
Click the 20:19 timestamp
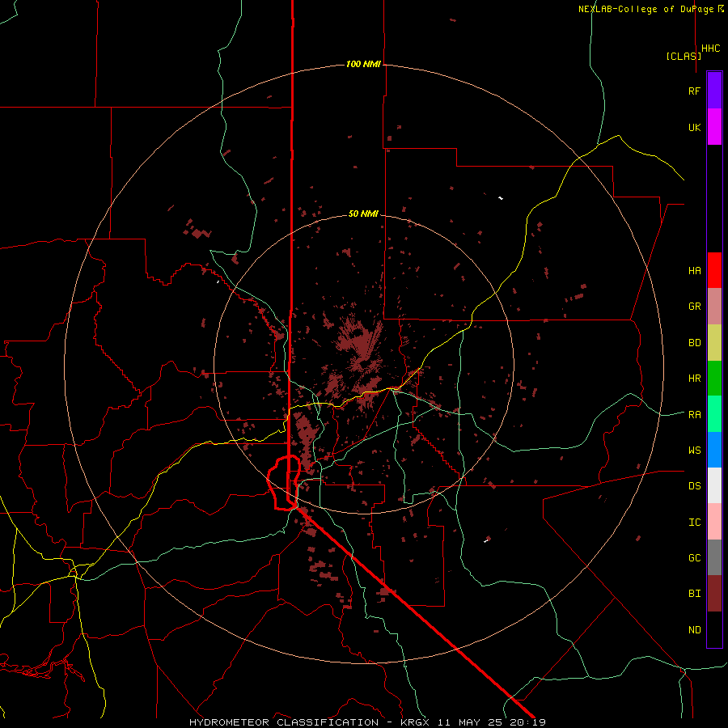527,722
